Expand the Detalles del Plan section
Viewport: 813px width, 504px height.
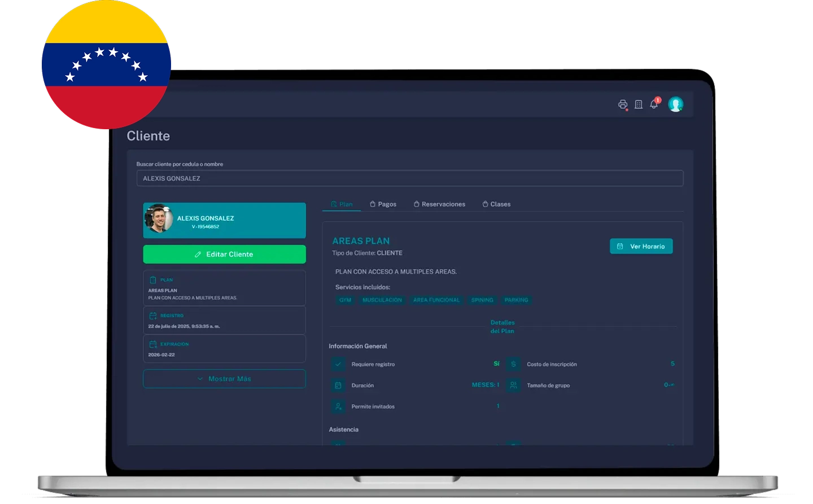(x=502, y=326)
